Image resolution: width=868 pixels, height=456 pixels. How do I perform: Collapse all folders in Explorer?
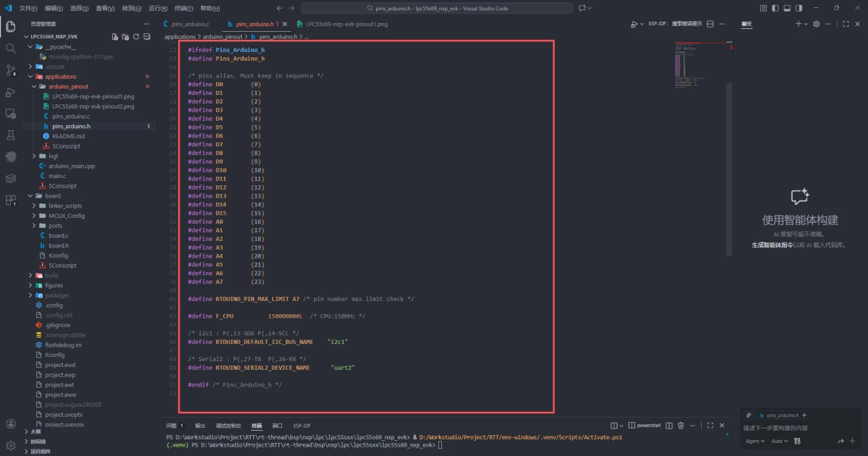coord(147,36)
